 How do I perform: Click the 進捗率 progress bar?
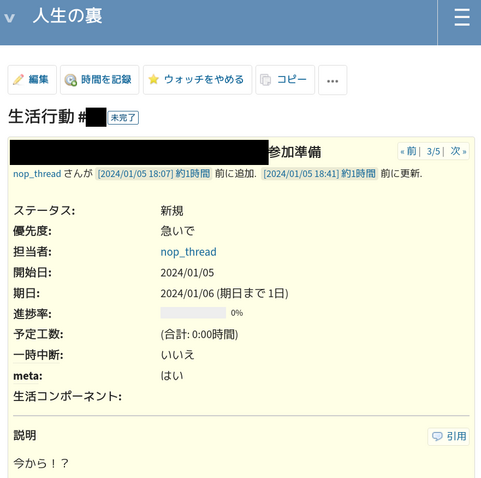click(193, 313)
